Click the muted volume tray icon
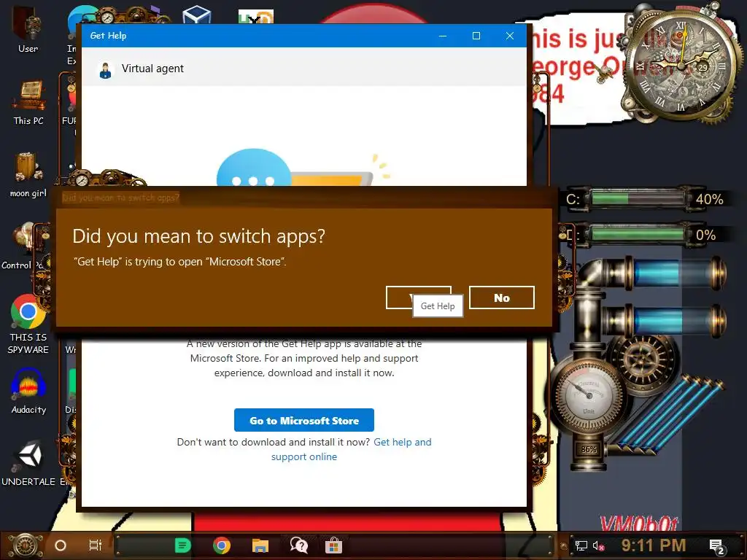Viewport: 747px width, 560px height. [598, 545]
